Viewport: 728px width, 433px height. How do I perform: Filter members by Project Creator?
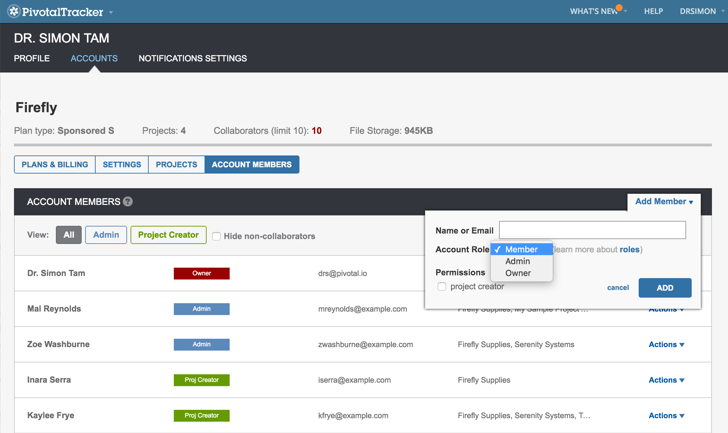(168, 235)
